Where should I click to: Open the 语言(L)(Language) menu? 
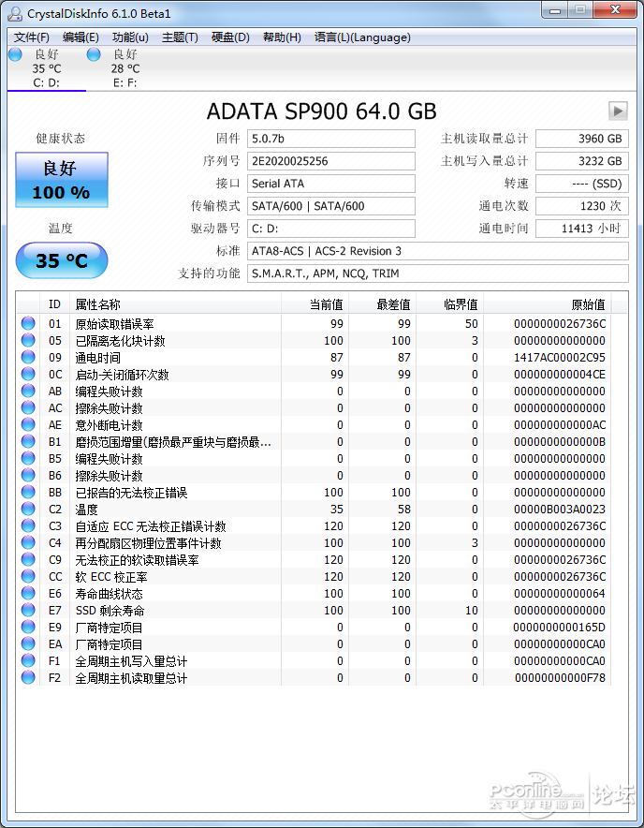[362, 37]
